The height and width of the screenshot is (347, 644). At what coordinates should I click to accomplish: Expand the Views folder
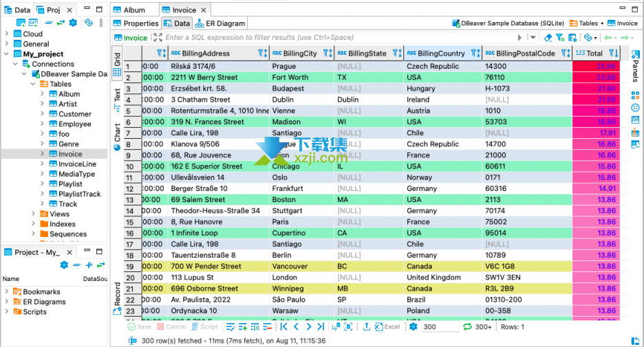click(x=33, y=214)
